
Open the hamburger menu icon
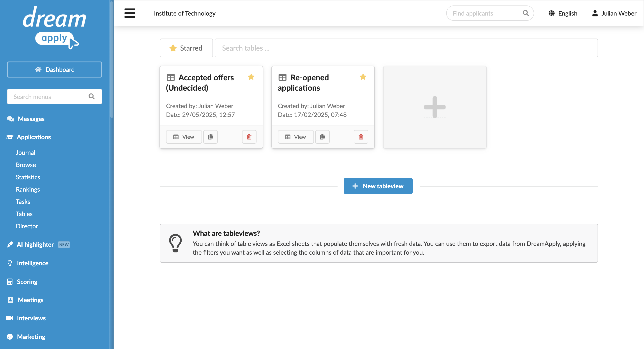point(130,13)
